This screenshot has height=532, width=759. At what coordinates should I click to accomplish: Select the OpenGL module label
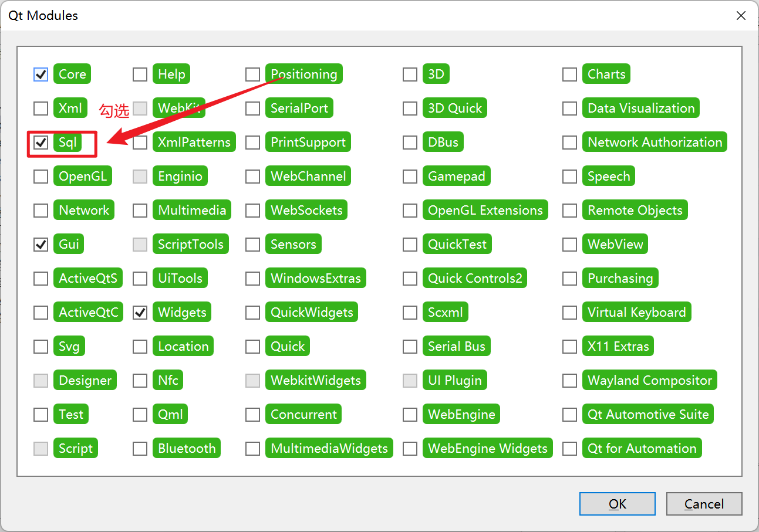click(82, 176)
